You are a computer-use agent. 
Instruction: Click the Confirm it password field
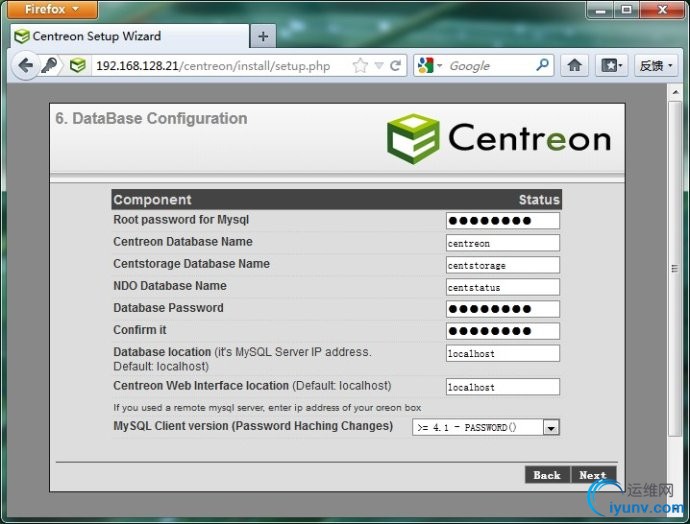point(503,331)
